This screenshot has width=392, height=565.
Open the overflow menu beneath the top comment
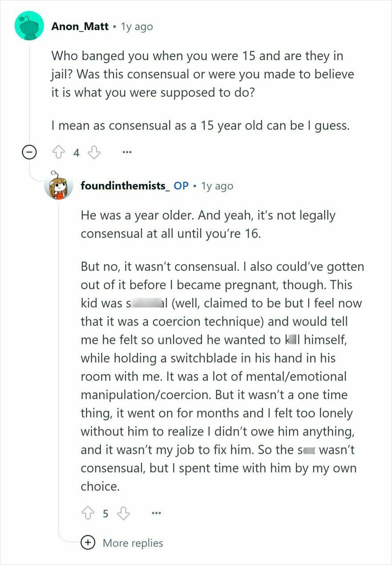point(127,152)
